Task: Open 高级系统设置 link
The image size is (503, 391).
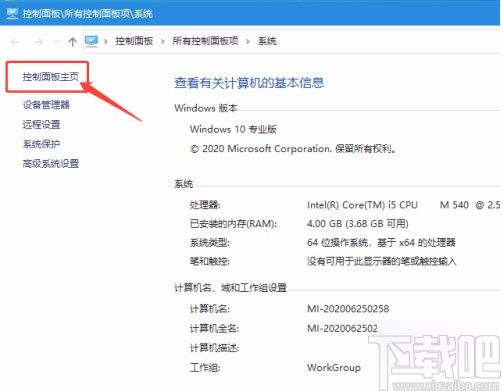Action: (51, 164)
